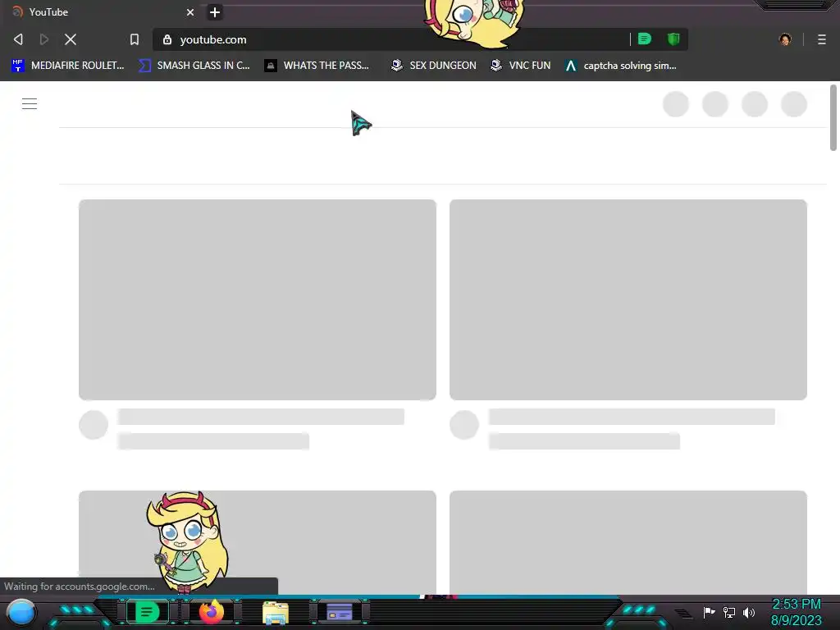Open a new tab with the plus button
The height and width of the screenshot is (630, 840).
[215, 12]
